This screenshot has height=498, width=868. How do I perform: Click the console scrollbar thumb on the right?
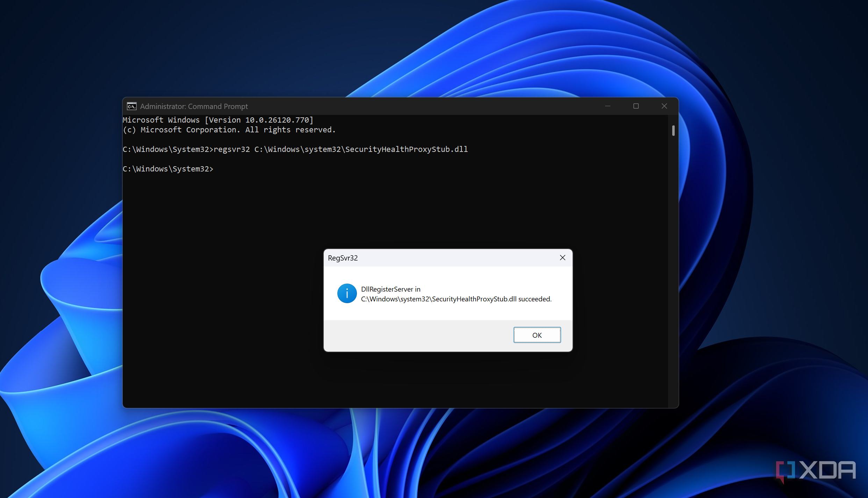(x=673, y=130)
